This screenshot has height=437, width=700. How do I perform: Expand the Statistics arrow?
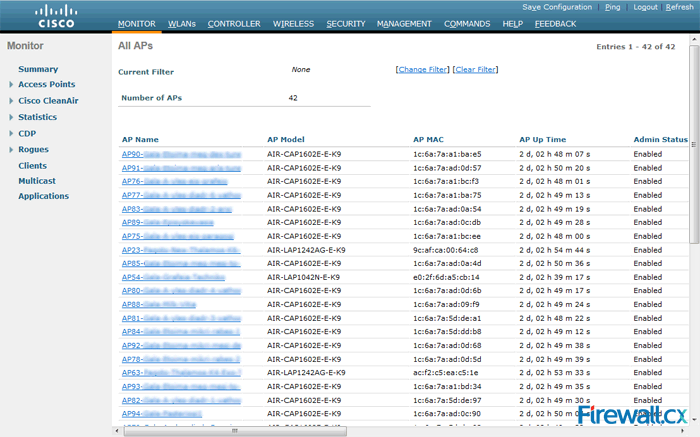[11, 117]
